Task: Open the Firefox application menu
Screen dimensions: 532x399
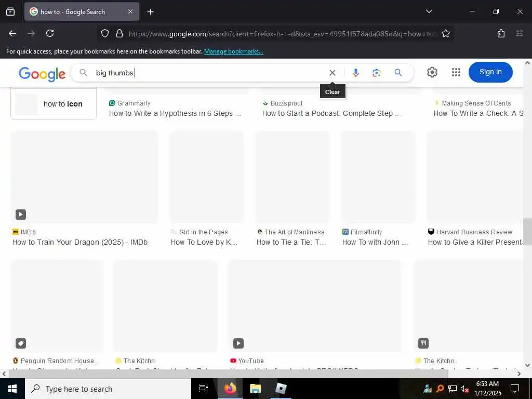Action: click(519, 33)
